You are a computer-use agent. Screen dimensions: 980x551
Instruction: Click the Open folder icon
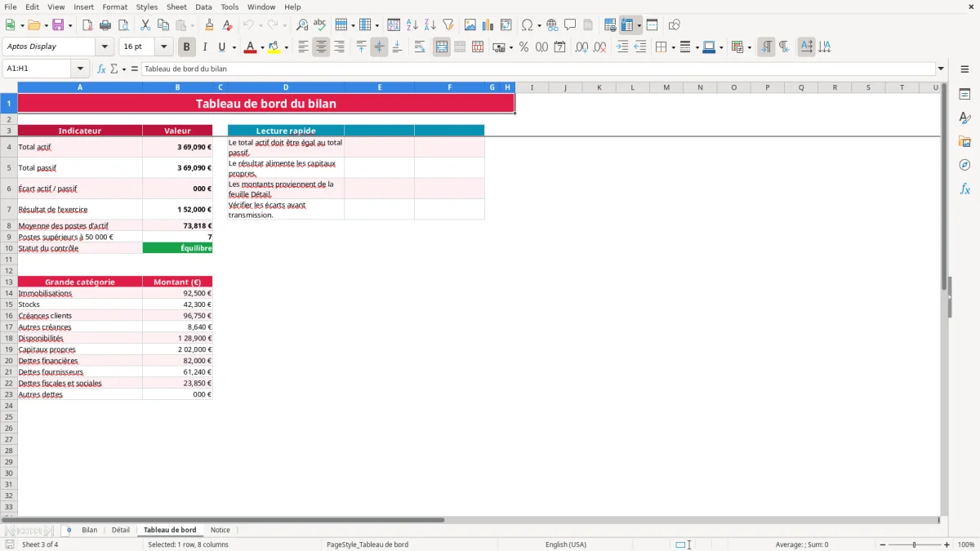tap(33, 25)
